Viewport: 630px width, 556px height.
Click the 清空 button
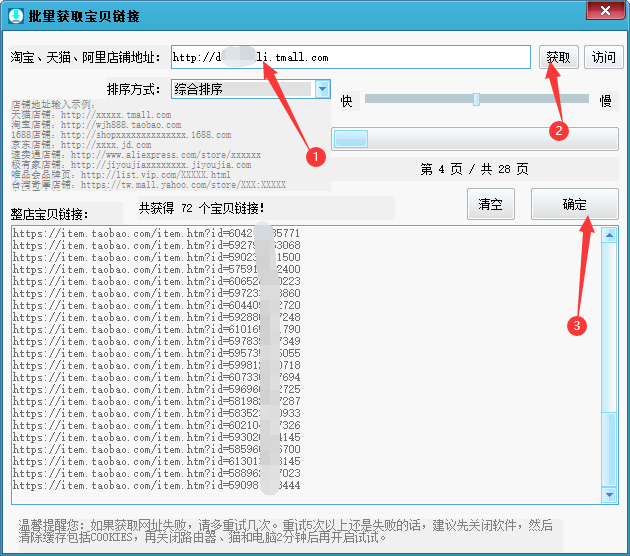coord(491,204)
